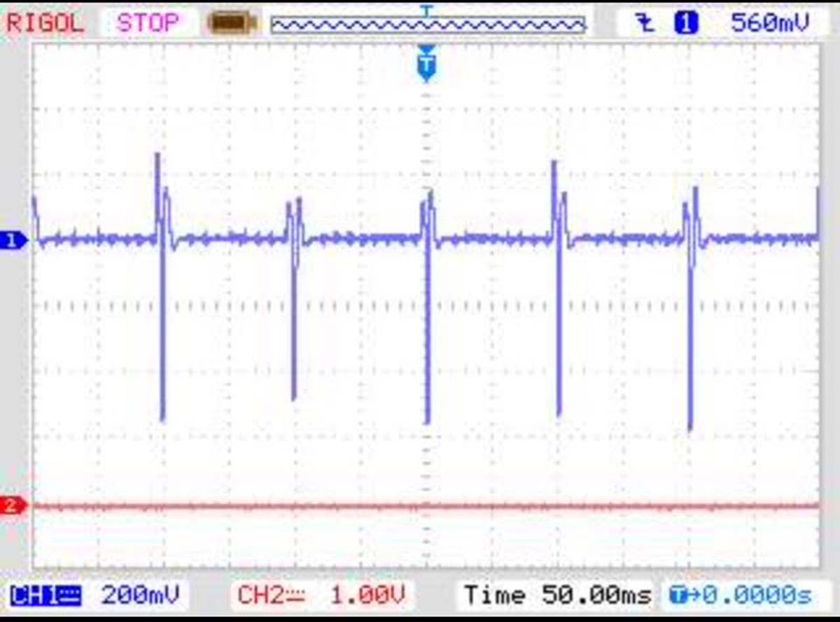Screen dimensions: 840x622
Task: Select the blue trigger T marker atop the grid
Action: tap(426, 65)
